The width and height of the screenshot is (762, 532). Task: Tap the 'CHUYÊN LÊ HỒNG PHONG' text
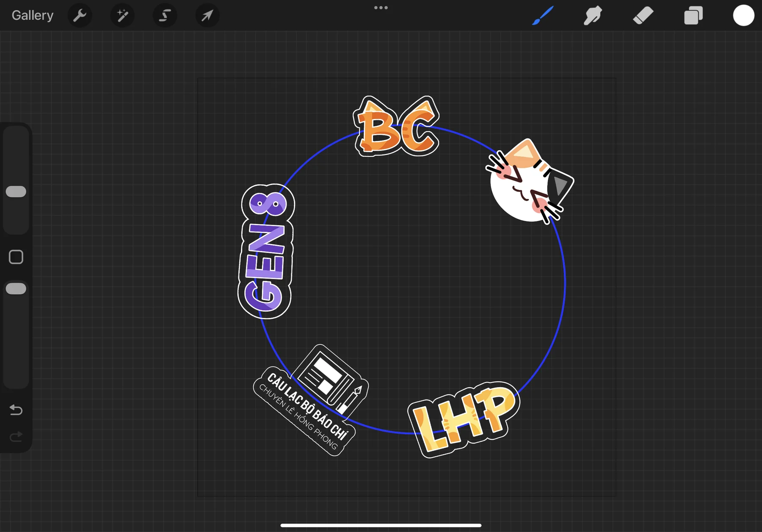[298, 417]
